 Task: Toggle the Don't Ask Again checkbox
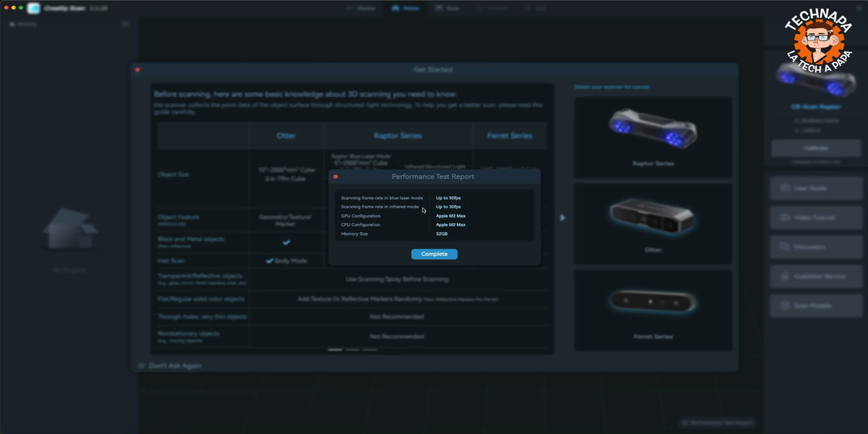pos(142,366)
